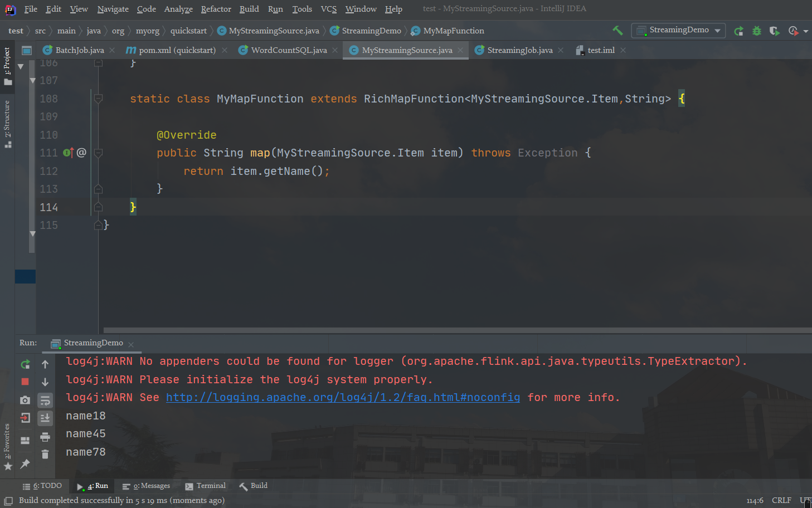Open the Terminal tool window
812x508 pixels.
[x=205, y=486]
